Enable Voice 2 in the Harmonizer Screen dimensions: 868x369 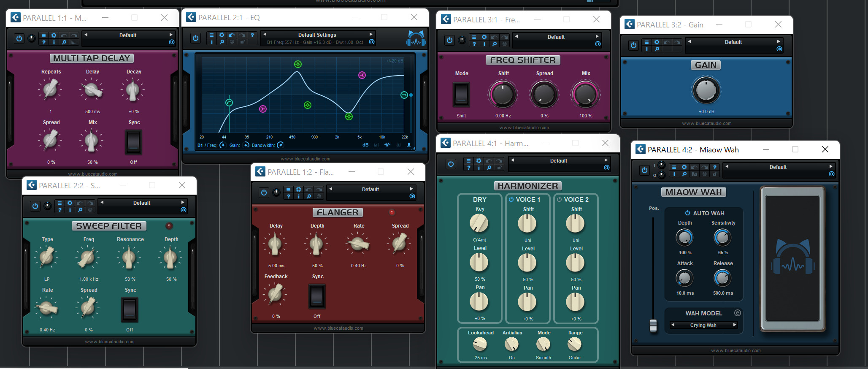point(560,199)
